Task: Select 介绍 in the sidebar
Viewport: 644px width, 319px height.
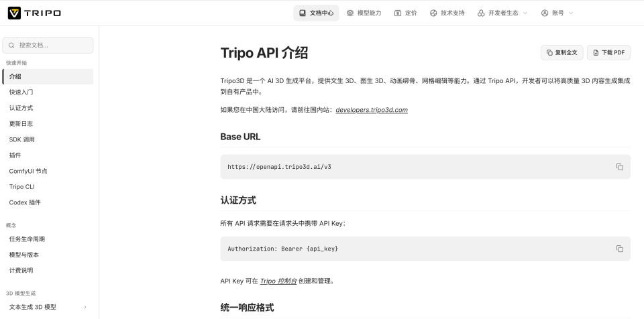Action: [48, 77]
